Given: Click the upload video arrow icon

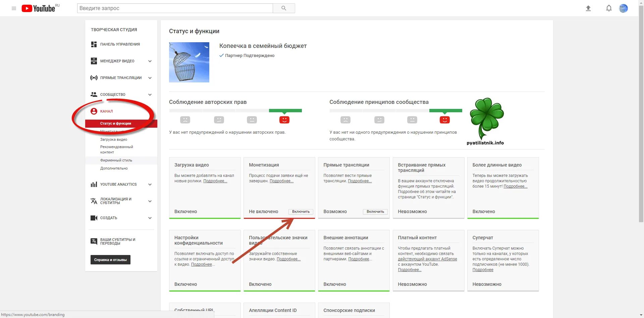Looking at the screenshot, I should 588,8.
